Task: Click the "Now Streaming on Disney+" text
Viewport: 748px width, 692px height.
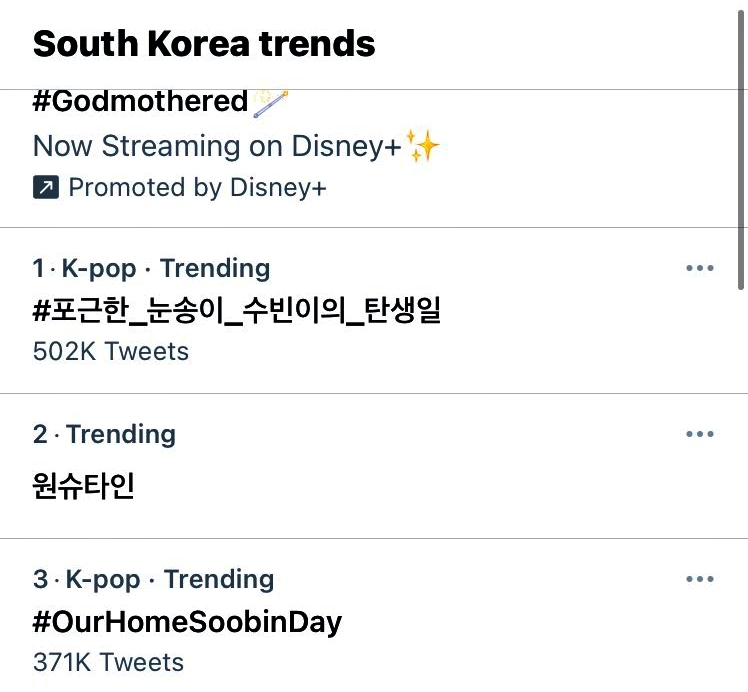Action: (x=217, y=146)
